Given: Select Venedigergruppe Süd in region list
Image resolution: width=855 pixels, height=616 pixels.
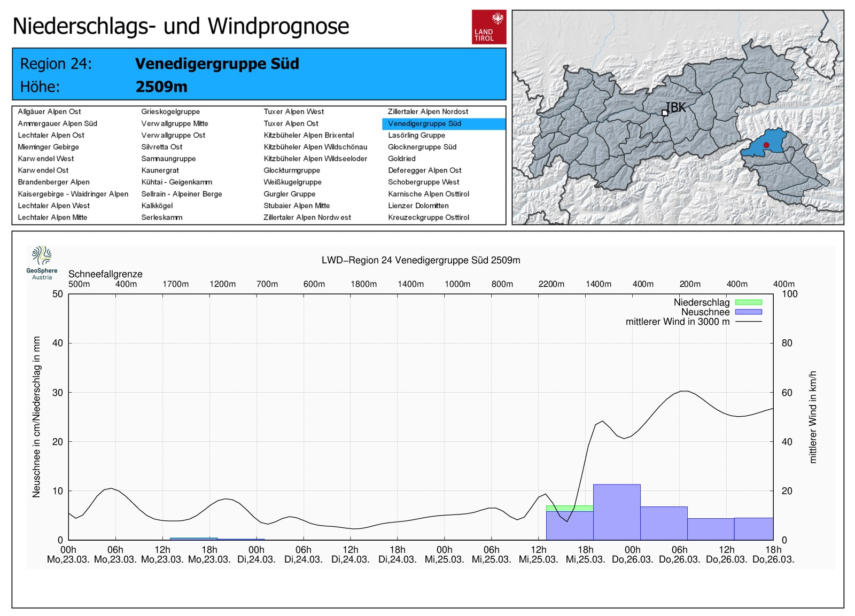Looking at the screenshot, I should (424, 123).
